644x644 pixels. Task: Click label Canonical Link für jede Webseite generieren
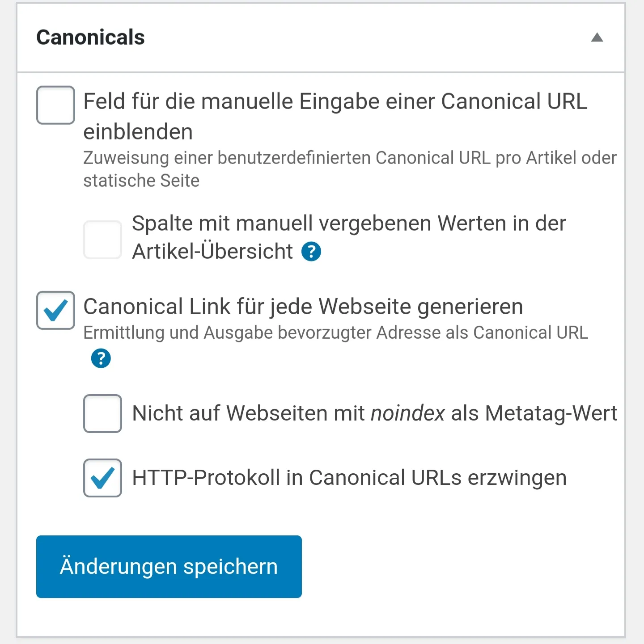point(303,307)
